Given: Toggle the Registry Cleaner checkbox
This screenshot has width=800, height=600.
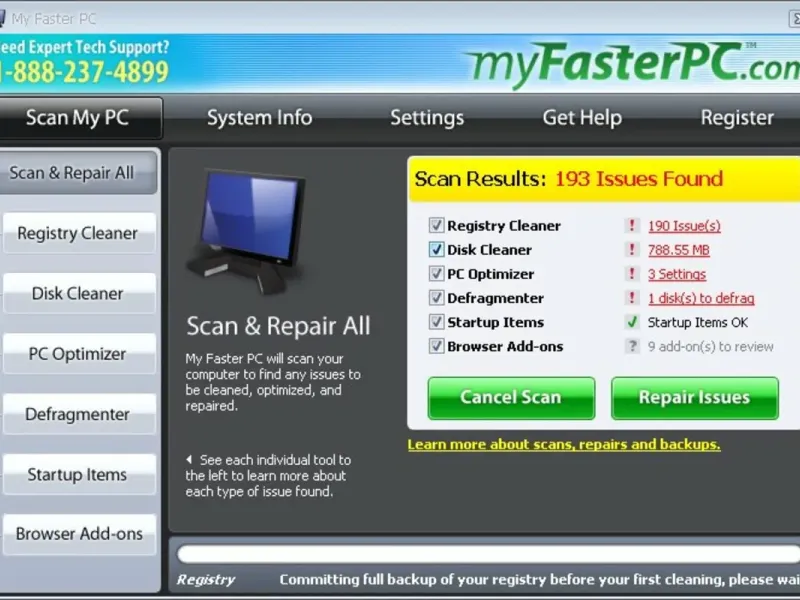Looking at the screenshot, I should point(436,225).
